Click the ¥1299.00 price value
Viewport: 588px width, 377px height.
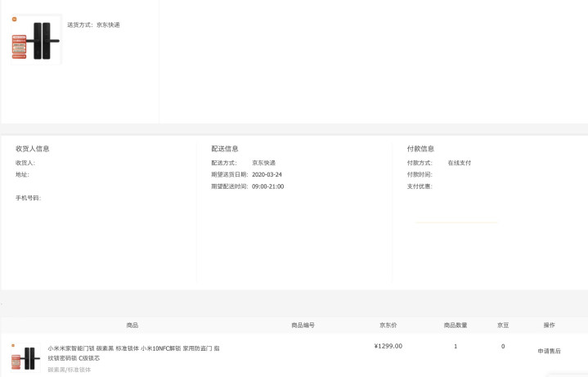tap(388, 346)
